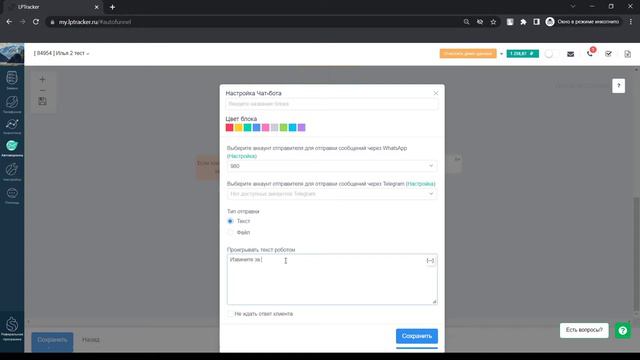
Task: Pick the light green block color
Action: click(283, 128)
